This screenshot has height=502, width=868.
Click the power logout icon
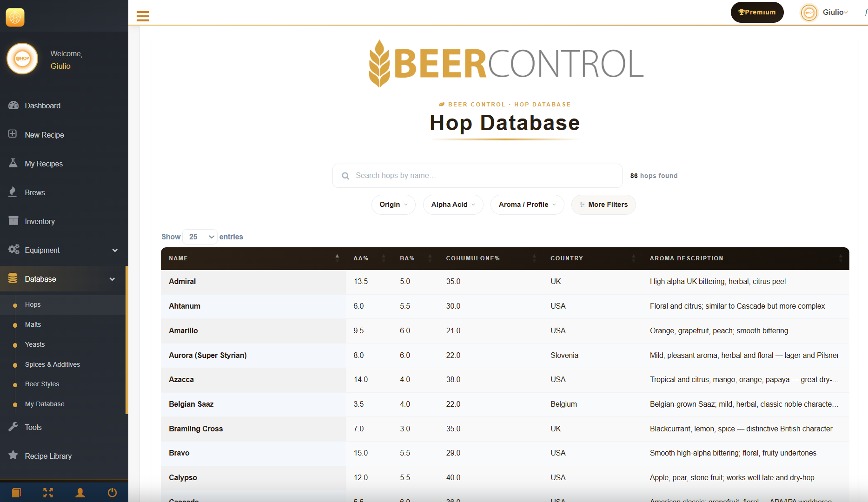tap(112, 492)
